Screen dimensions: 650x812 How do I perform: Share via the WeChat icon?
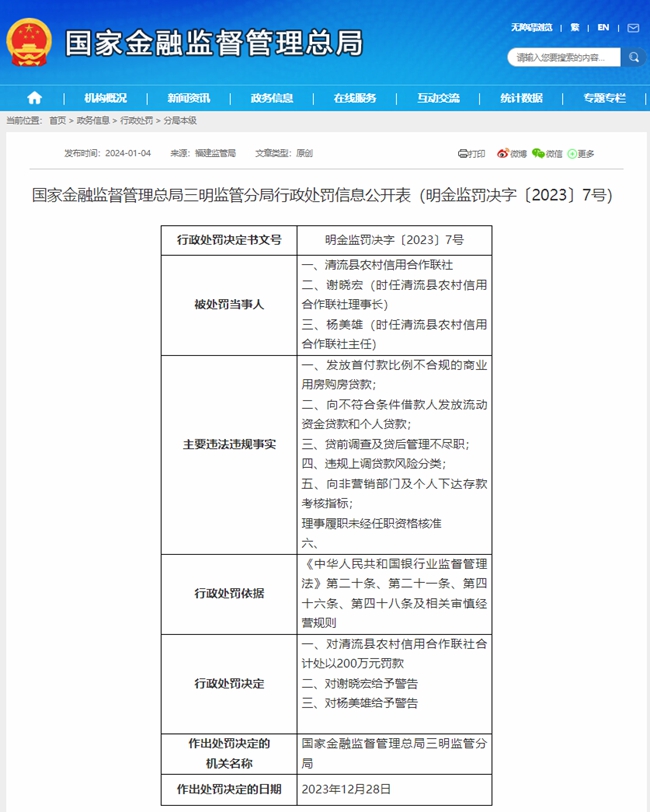538,153
